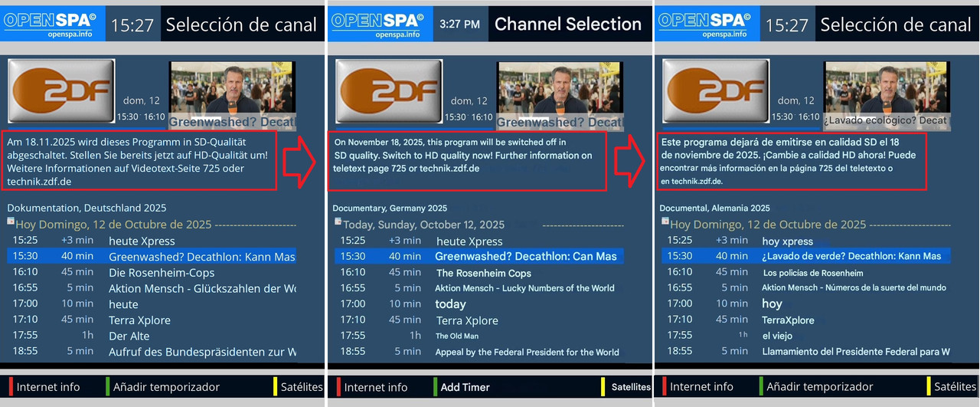Select the 'Der Alte' row
The width and height of the screenshot is (980, 407).
tap(152, 336)
